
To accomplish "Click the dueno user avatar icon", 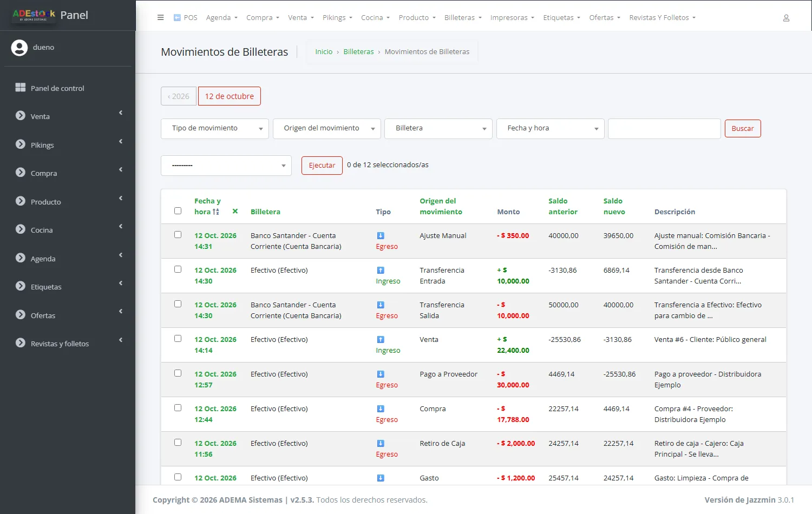I will [19, 48].
